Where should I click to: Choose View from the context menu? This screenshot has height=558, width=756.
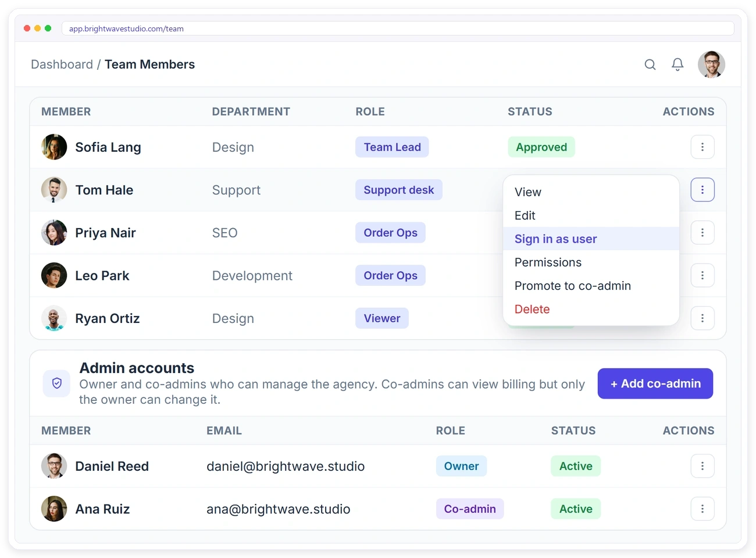pos(591,192)
